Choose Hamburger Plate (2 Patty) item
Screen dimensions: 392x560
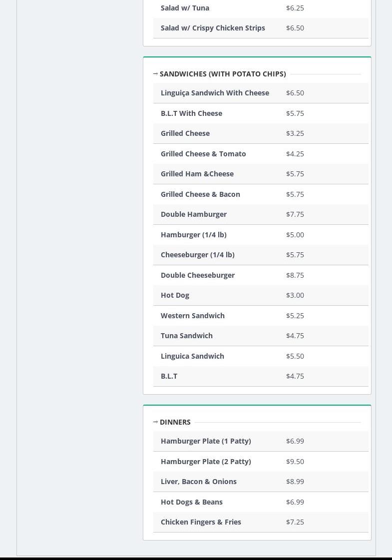pyautogui.click(x=206, y=462)
